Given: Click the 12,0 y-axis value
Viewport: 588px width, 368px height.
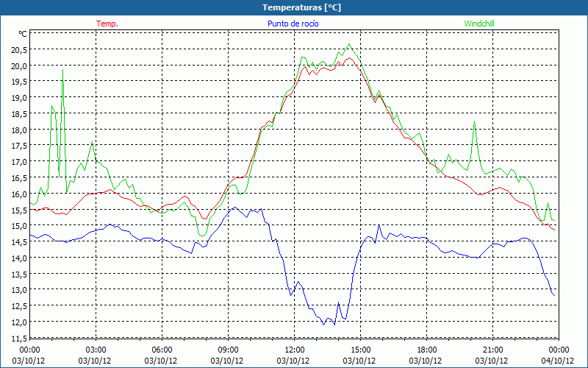Looking at the screenshot, I should (19, 322).
